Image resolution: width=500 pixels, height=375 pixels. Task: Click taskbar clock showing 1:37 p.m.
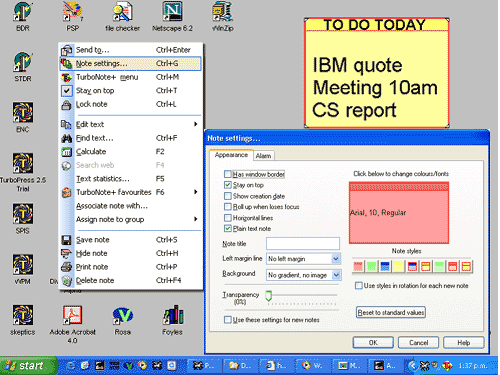click(x=473, y=366)
